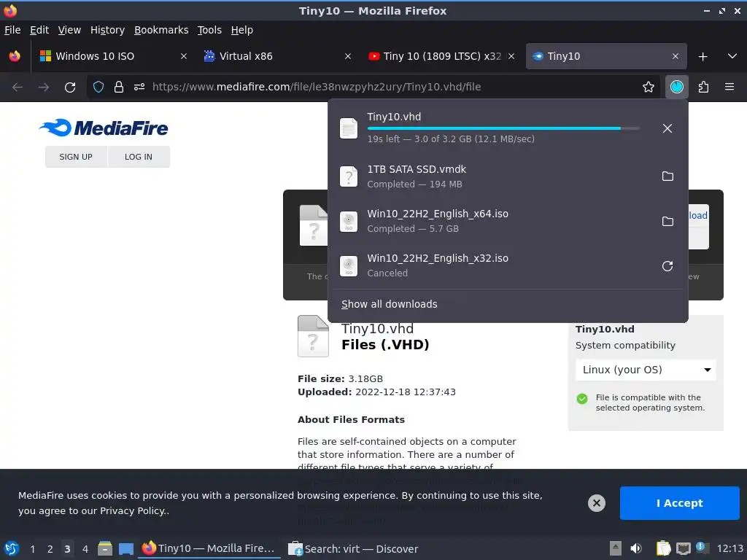
Task: Open the File menu
Action: 12,30
